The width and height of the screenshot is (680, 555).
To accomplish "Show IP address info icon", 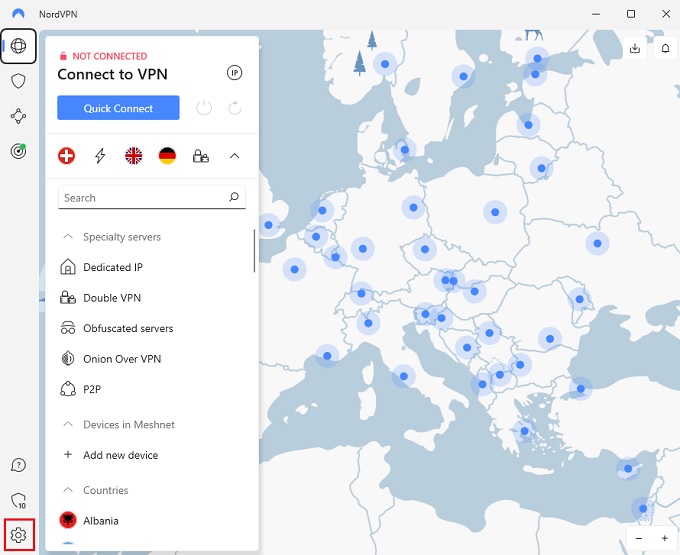I will [x=235, y=73].
